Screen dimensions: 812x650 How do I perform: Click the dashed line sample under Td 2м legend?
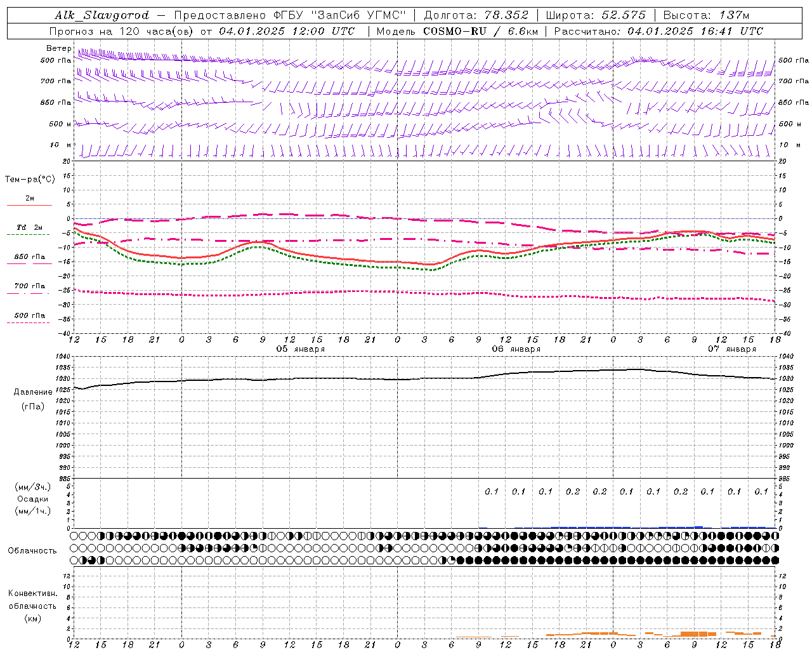pos(29,234)
